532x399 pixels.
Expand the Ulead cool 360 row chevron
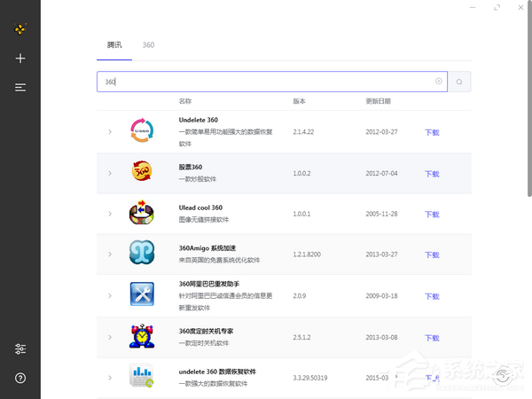pyautogui.click(x=110, y=214)
